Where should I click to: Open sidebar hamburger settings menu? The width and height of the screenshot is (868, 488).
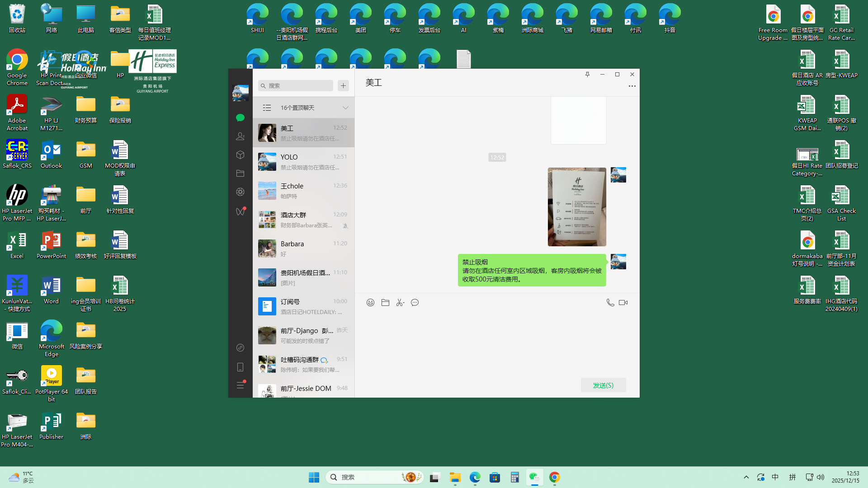240,385
